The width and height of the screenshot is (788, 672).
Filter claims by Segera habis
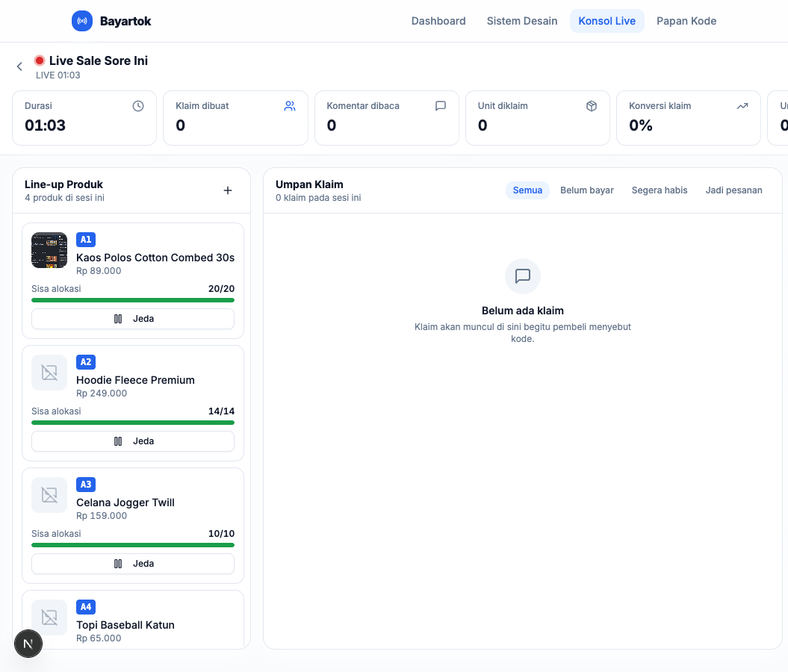click(x=660, y=190)
